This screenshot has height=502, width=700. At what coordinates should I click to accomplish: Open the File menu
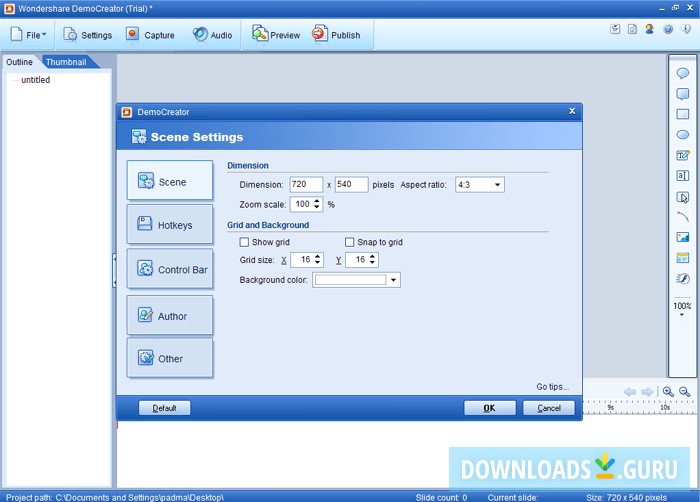coord(29,35)
